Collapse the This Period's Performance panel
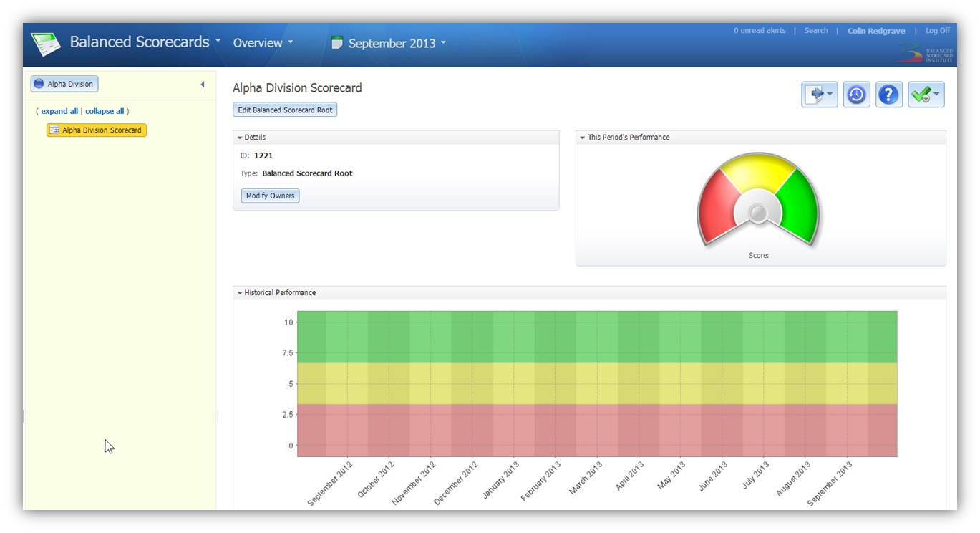This screenshot has height=533, width=980. (x=583, y=138)
